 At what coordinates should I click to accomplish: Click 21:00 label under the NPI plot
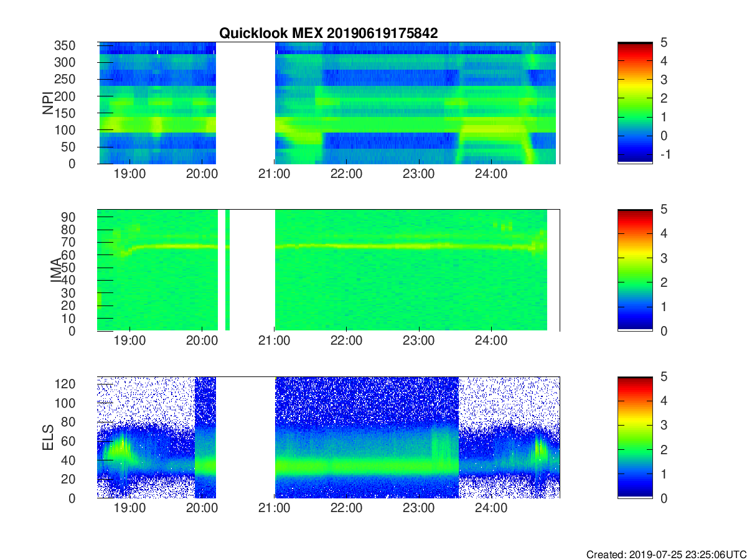pos(274,175)
